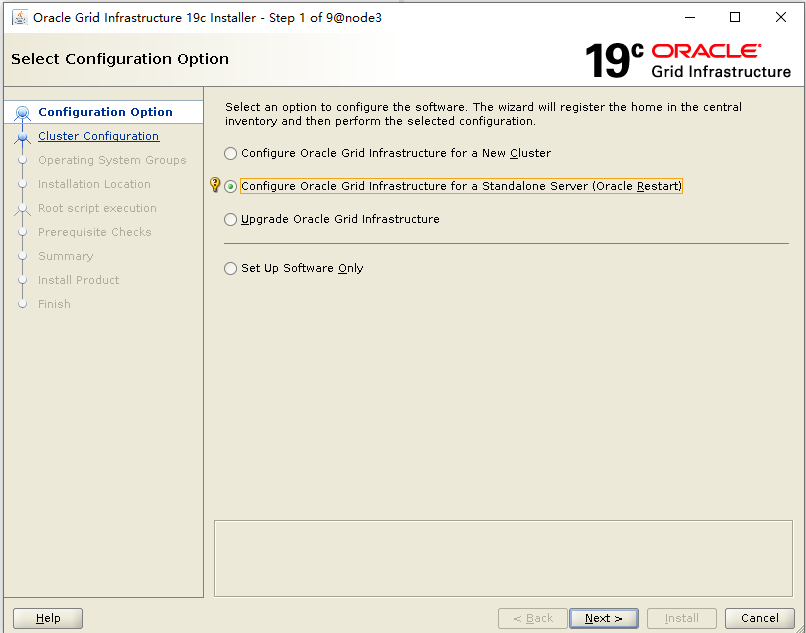Click Operating System Groups step label
The height and width of the screenshot is (633, 806).
coord(112,160)
